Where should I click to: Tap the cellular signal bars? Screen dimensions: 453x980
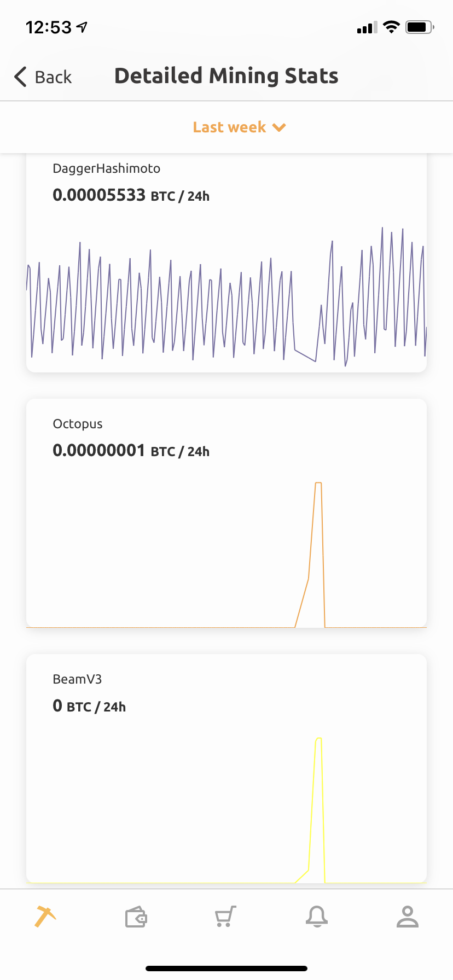[x=367, y=28]
